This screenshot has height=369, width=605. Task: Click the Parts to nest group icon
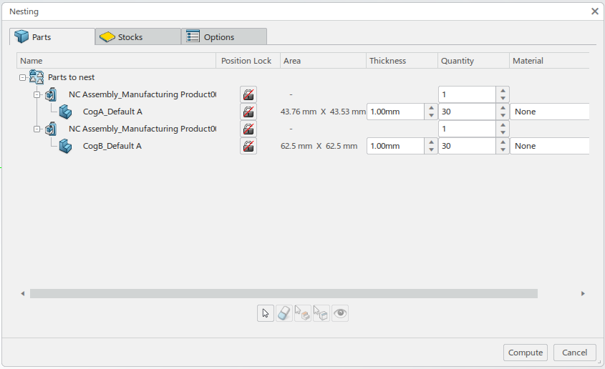(37, 77)
